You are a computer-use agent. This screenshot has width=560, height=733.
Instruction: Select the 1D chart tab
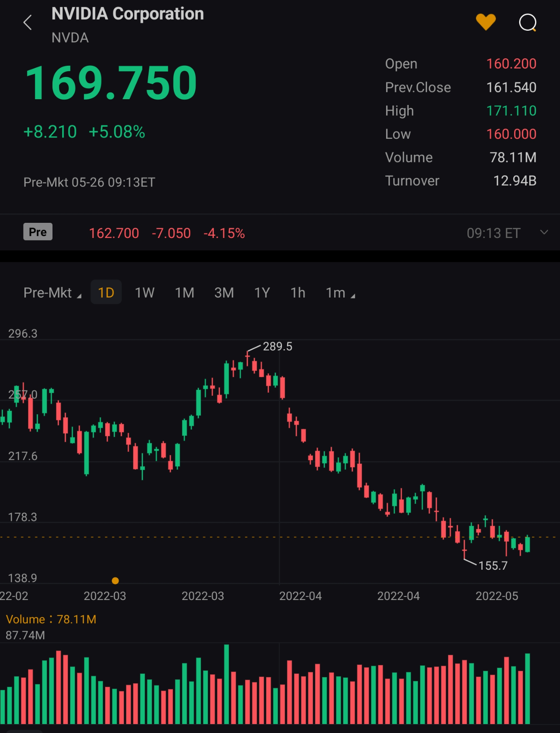click(x=106, y=292)
